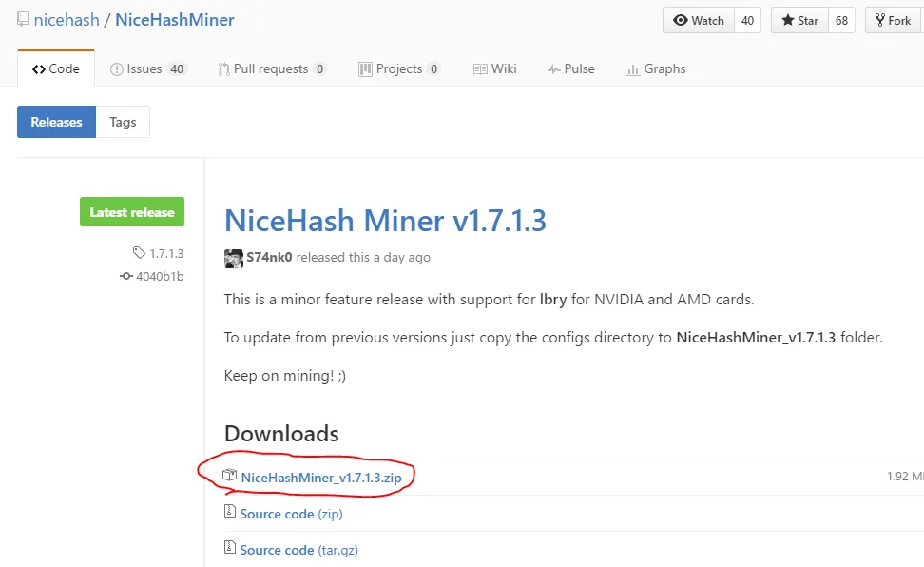Viewport: 924px width, 567px height.
Task: Click the 'released this a day ago' text
Action: point(363,257)
